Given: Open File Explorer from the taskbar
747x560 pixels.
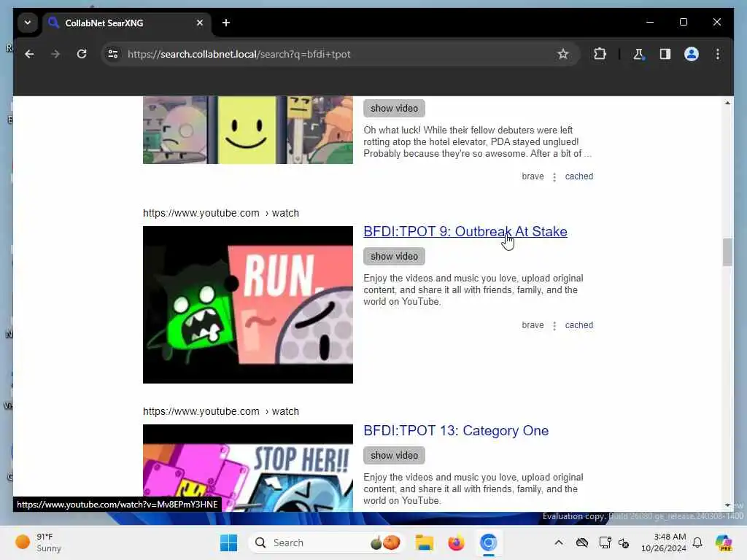Looking at the screenshot, I should point(424,542).
